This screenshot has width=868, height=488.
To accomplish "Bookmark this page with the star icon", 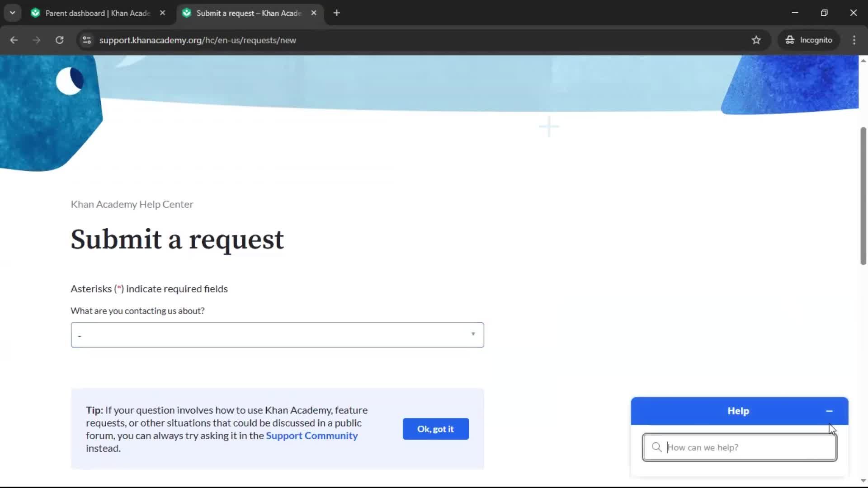I will (x=756, y=40).
